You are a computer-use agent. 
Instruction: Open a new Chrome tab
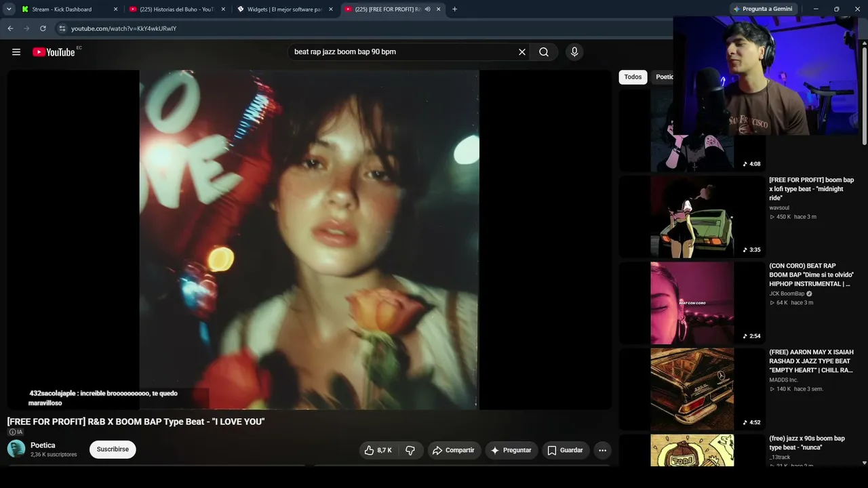pos(454,9)
